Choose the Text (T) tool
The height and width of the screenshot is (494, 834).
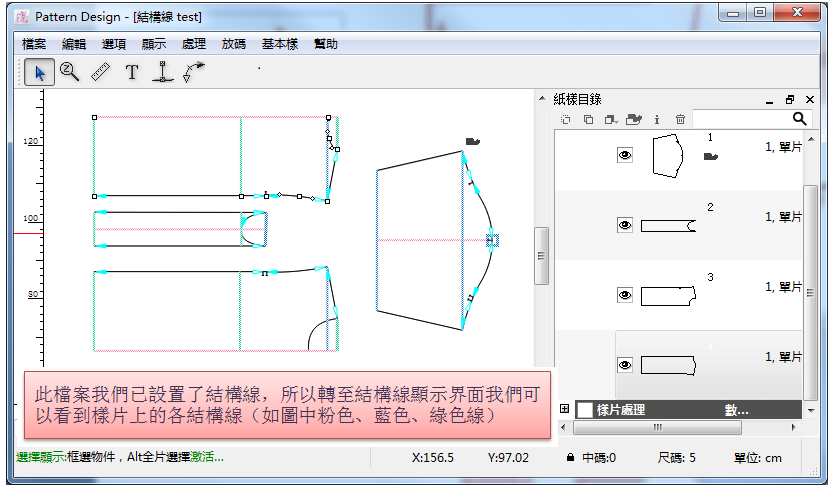pos(131,72)
